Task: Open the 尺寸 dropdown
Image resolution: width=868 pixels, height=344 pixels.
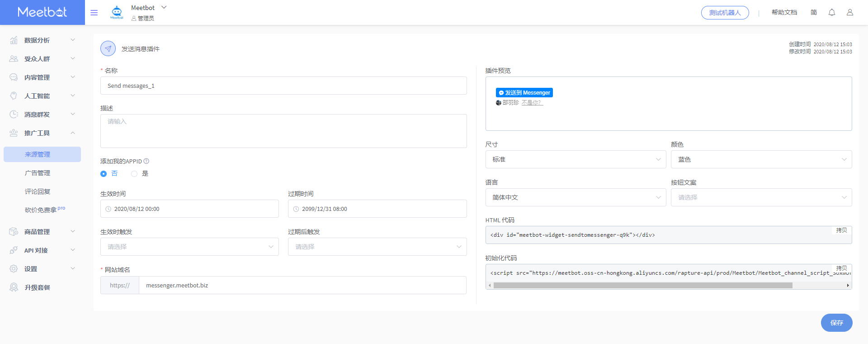Action: click(576, 159)
